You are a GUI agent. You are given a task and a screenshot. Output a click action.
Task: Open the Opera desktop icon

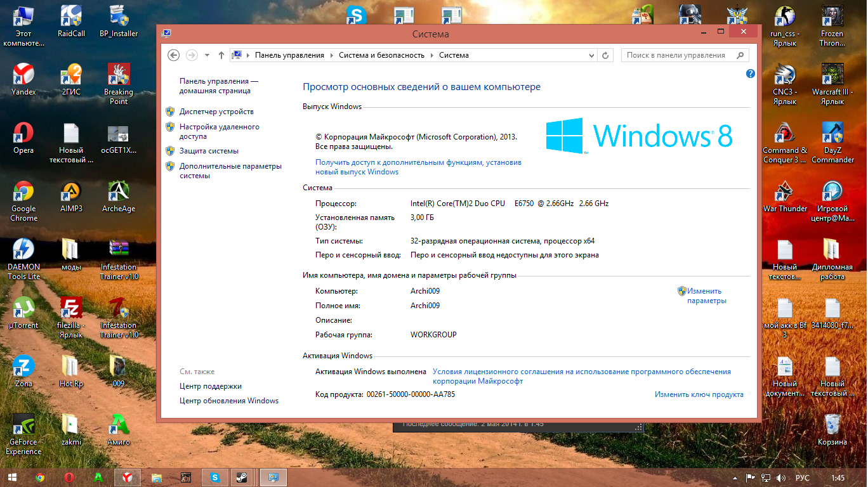[x=23, y=138]
